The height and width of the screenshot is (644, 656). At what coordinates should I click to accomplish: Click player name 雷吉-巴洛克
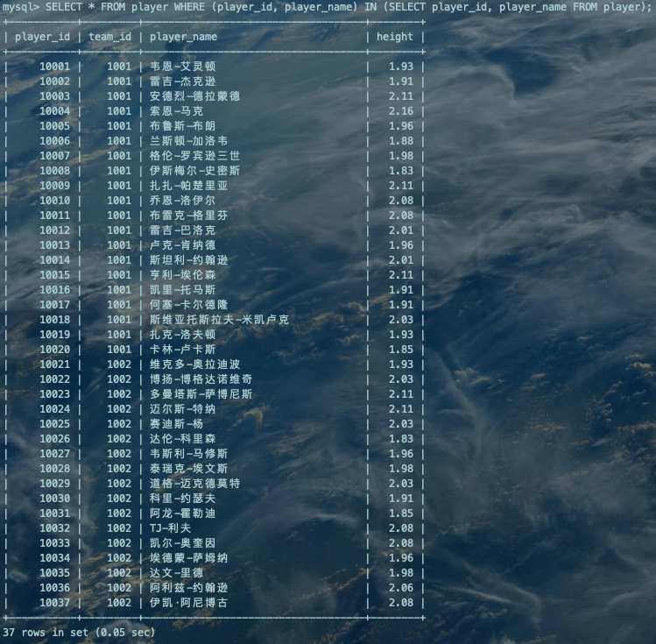183,230
